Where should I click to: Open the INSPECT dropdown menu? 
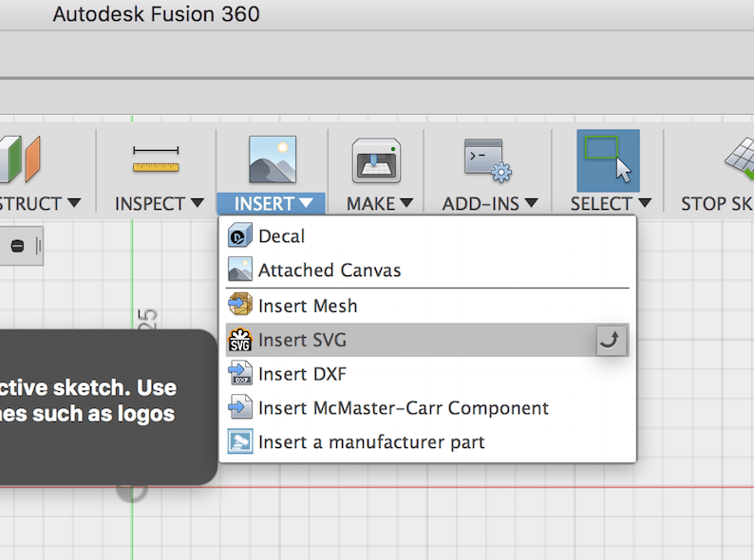click(160, 204)
